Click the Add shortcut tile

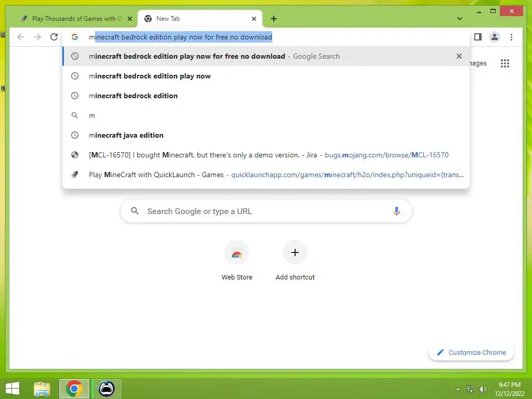click(x=295, y=261)
